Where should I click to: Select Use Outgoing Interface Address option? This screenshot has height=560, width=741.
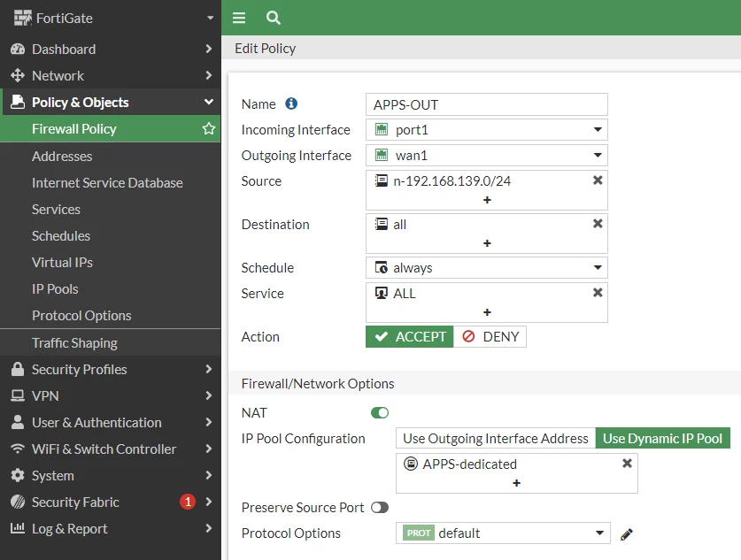point(495,438)
